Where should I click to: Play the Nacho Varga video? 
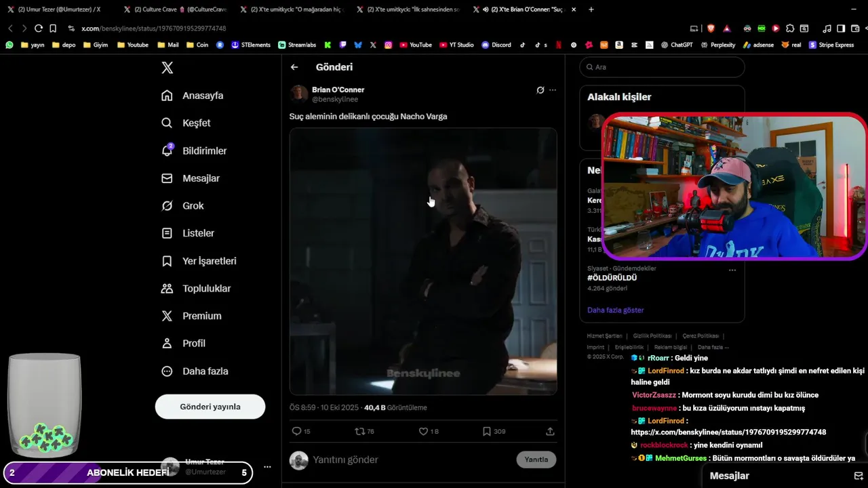423,261
